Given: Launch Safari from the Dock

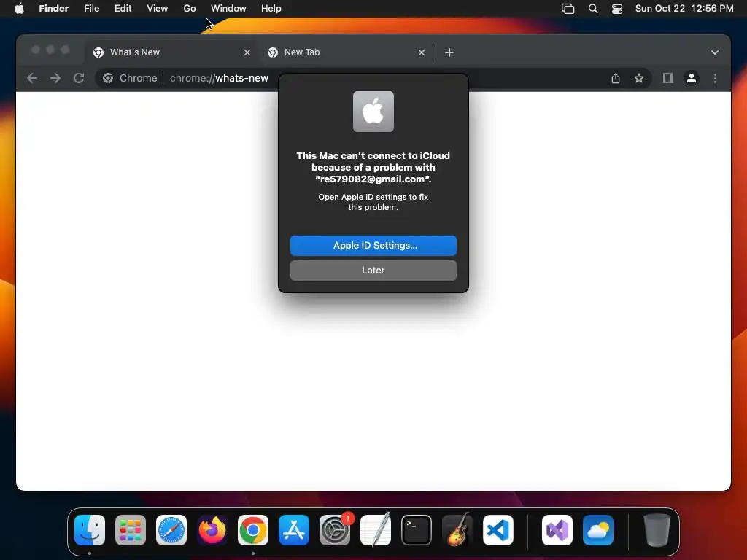Looking at the screenshot, I should [171, 530].
